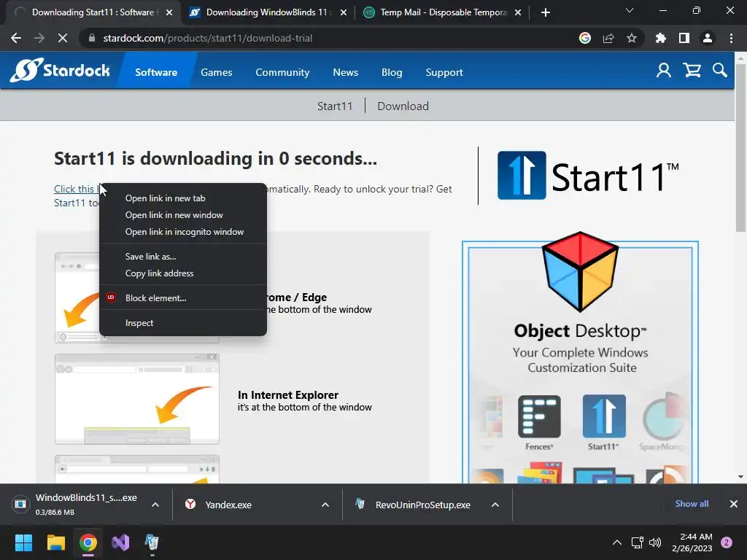View site information lock icon
The image size is (747, 560).
tap(92, 38)
